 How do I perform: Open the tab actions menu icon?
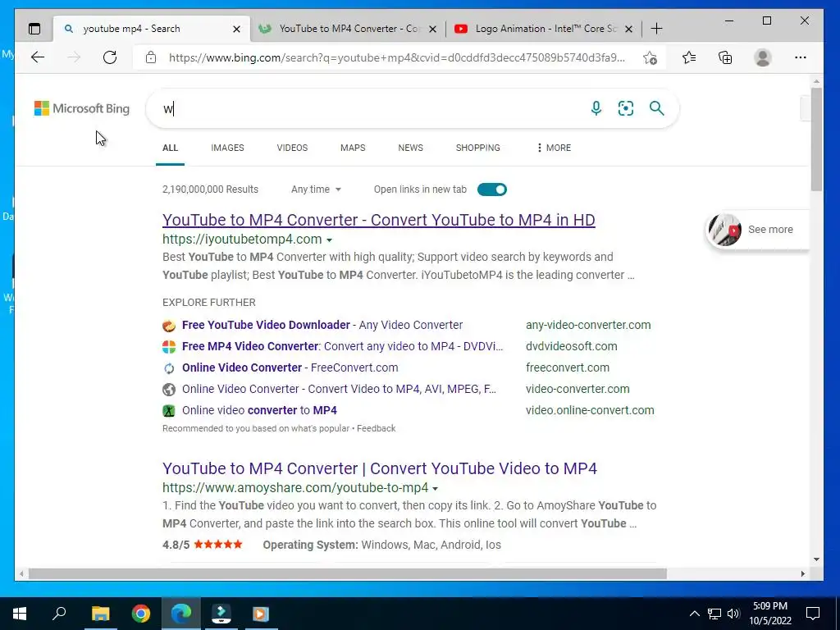point(34,29)
